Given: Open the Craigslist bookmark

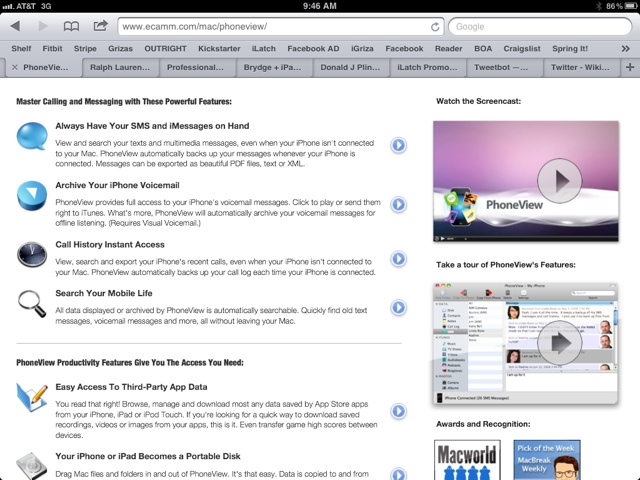Looking at the screenshot, I should tap(522, 49).
